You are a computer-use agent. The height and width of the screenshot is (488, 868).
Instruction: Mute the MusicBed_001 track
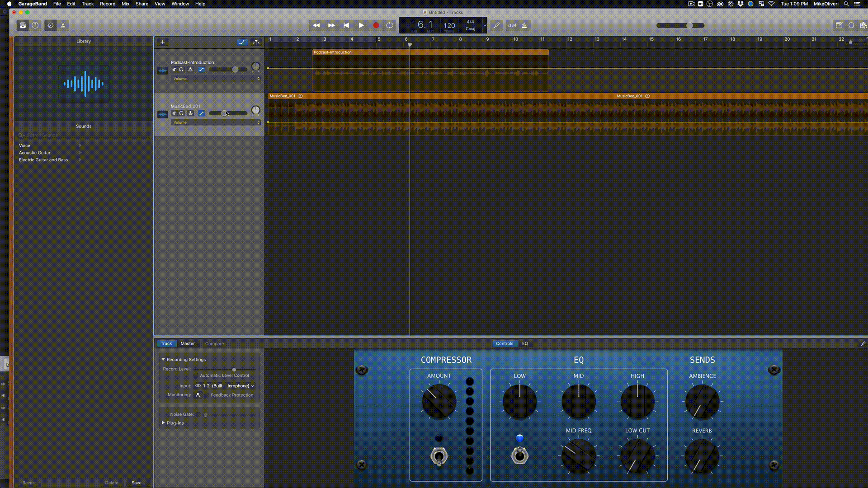click(174, 113)
